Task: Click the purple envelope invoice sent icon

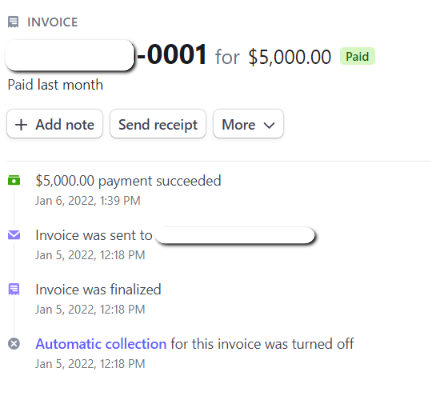Action: click(x=14, y=235)
